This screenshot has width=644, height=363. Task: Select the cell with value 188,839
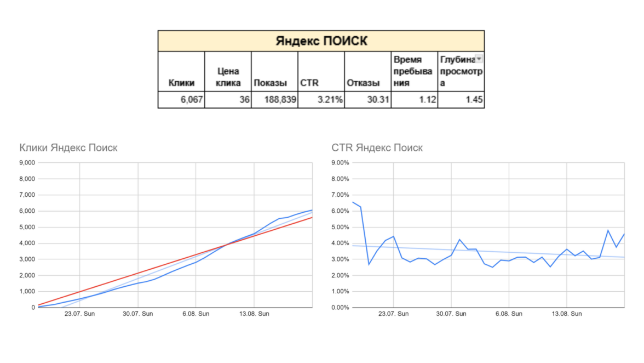pos(274,100)
